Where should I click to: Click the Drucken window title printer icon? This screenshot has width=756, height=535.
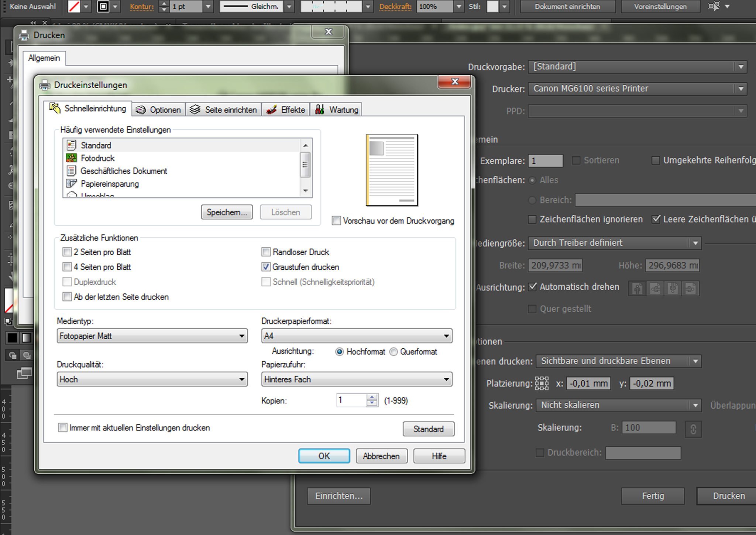point(24,35)
